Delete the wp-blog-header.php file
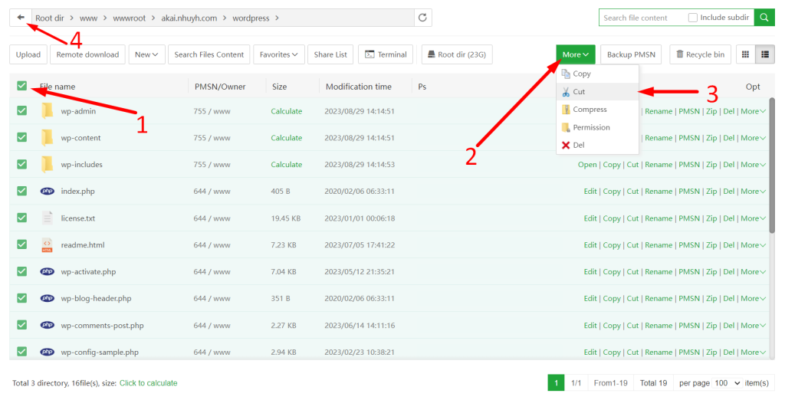 [729, 298]
